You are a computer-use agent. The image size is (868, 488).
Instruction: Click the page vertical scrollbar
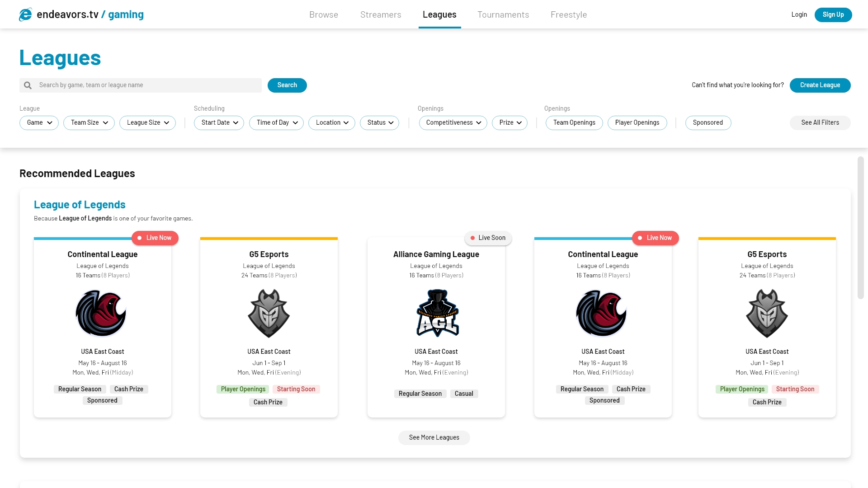pos(860,228)
